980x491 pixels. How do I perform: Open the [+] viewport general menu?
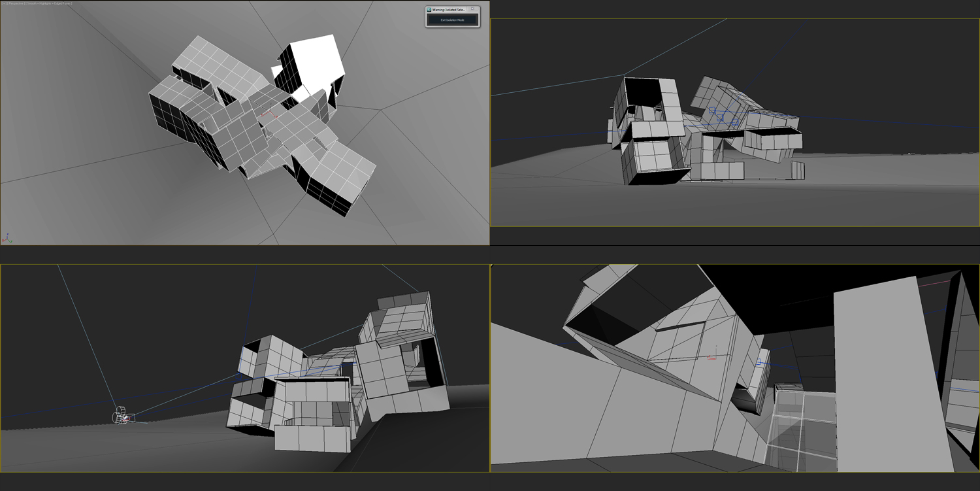pyautogui.click(x=3, y=3)
